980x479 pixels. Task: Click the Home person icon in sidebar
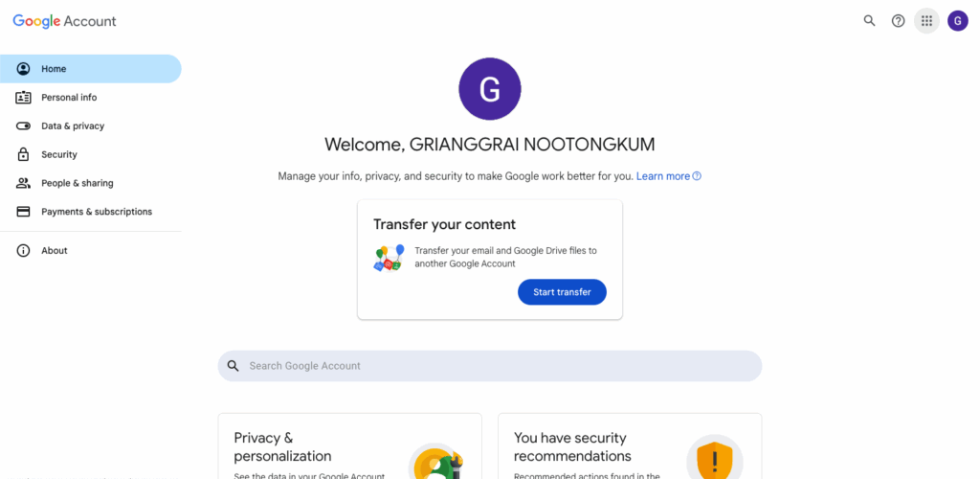23,69
